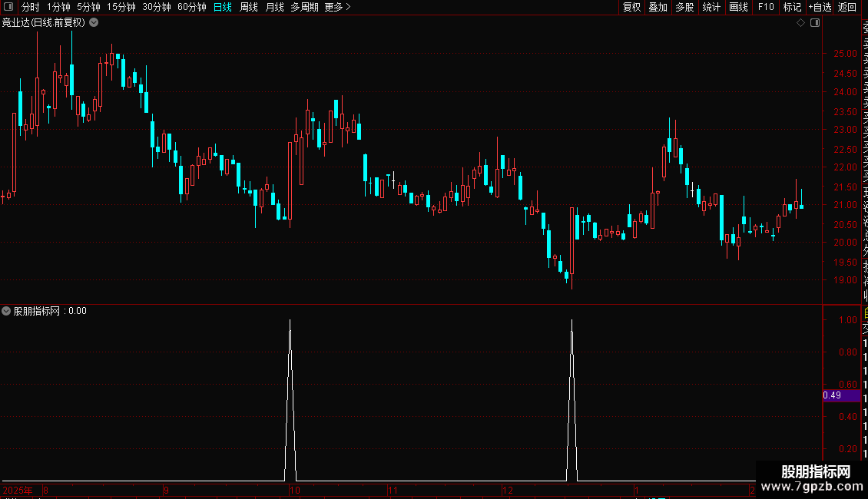
Task: Click the 25.00 price axis label
Action: coord(845,54)
